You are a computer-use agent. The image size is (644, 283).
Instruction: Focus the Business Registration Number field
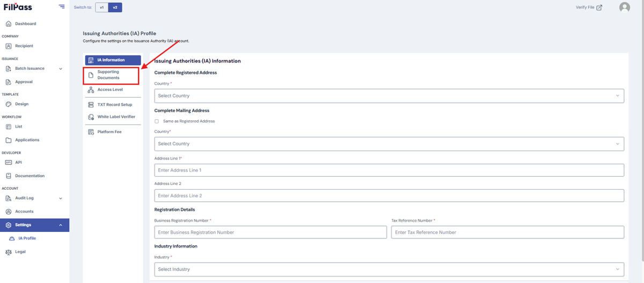pos(270,233)
